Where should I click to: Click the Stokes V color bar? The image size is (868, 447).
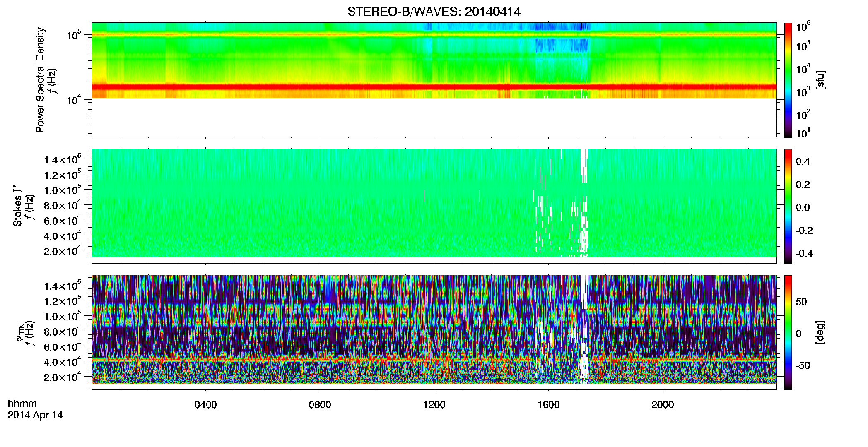(788, 206)
